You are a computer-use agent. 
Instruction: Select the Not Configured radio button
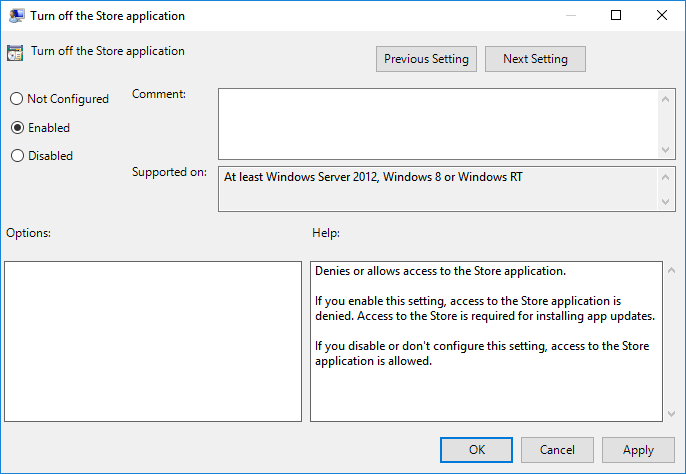click(x=17, y=99)
